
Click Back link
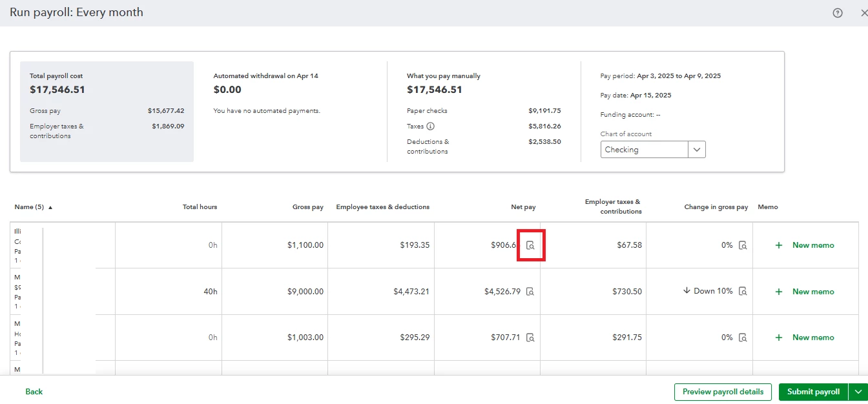(34, 392)
